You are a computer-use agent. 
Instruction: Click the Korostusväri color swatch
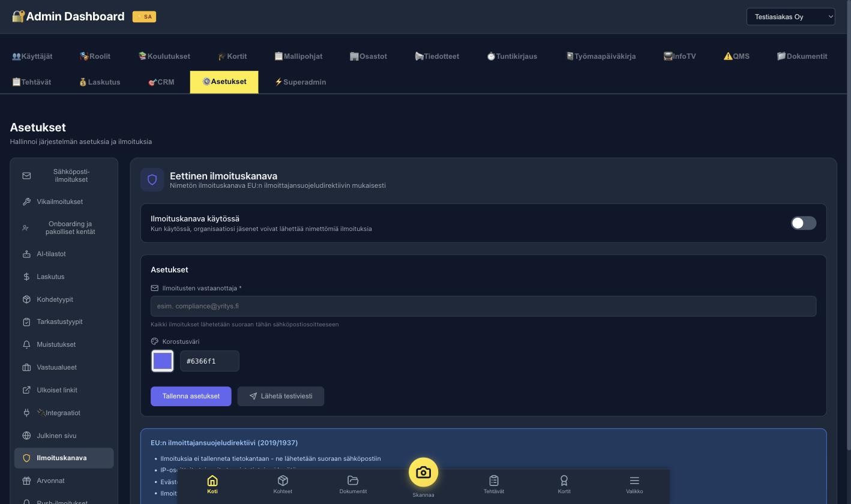coord(163,361)
